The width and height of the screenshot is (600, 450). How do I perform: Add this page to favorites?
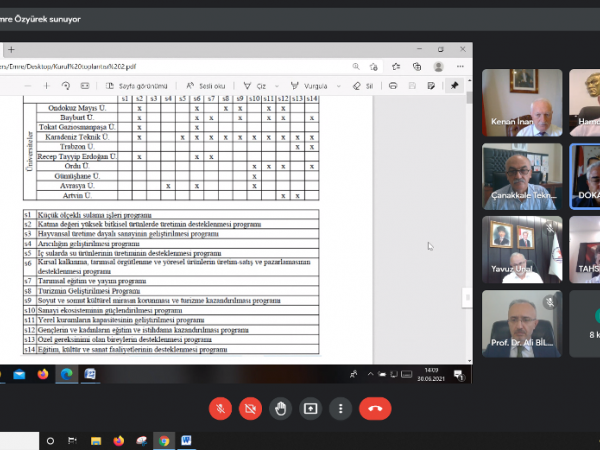tap(374, 67)
